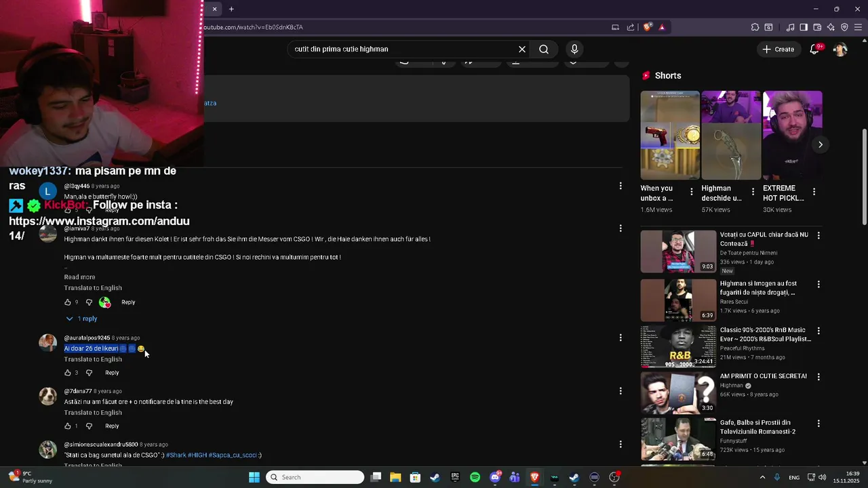The height and width of the screenshot is (488, 868).
Task: Like the @7dana77 comment
Action: coord(67,426)
